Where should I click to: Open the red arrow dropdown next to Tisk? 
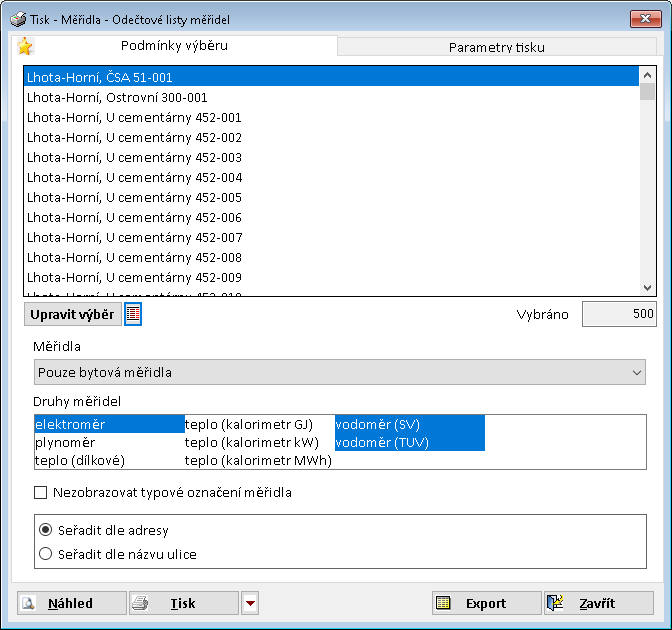(250, 603)
